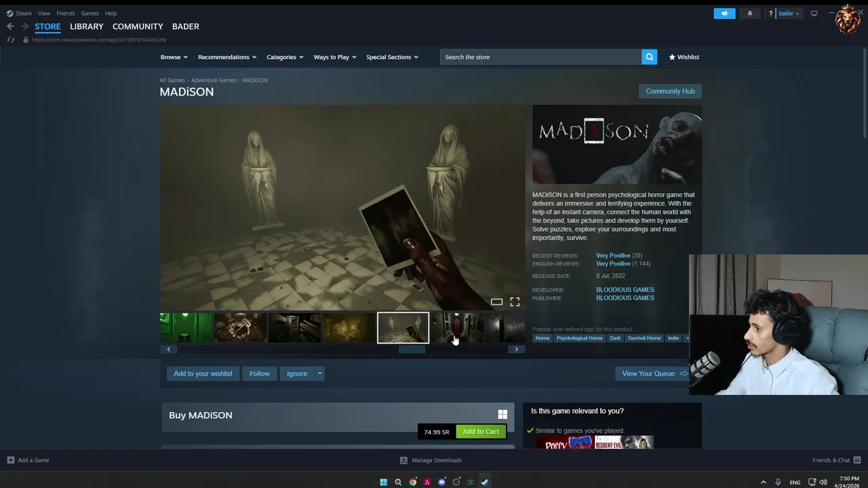Switch to the LIBRARY tab
The image size is (868, 488).
(x=87, y=26)
